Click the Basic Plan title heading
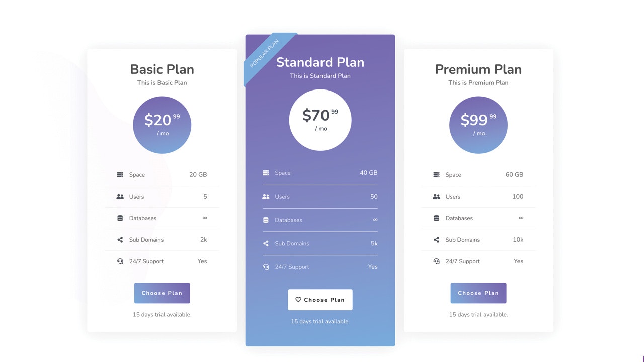The height and width of the screenshot is (362, 644). pyautogui.click(x=162, y=69)
